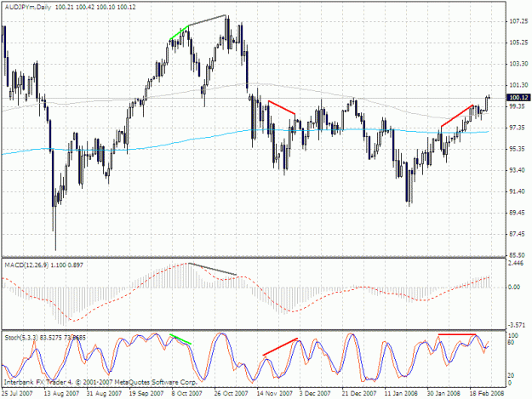532x399 pixels.
Task: Select the red upward trendline on February price
Action: (457, 116)
